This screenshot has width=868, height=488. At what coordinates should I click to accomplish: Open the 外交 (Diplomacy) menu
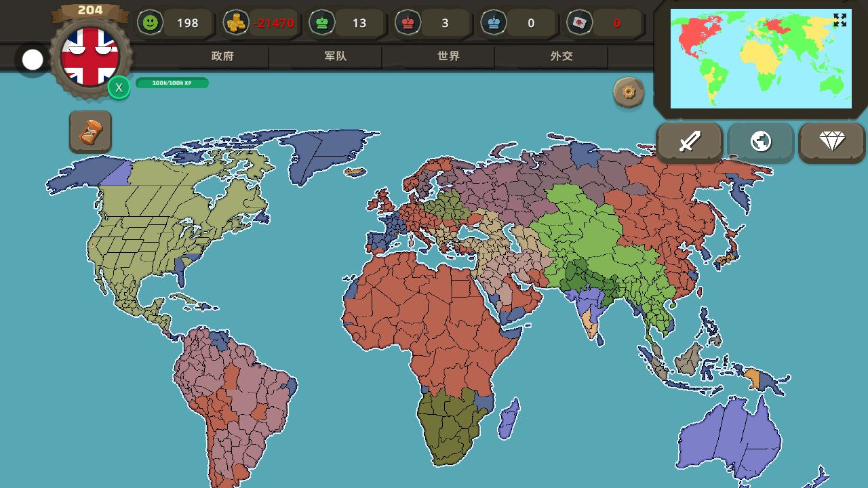click(561, 56)
